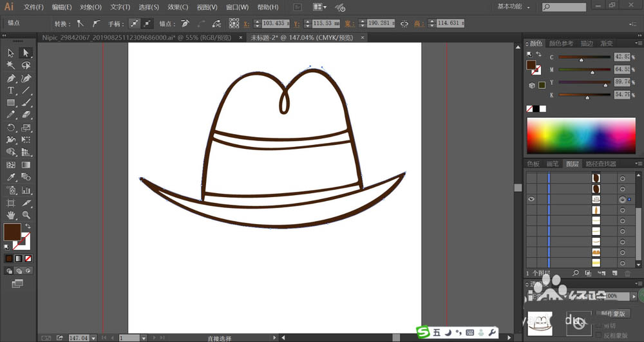Switch to the 路径查找器 panel tab
The height and width of the screenshot is (342, 644).
(x=600, y=164)
